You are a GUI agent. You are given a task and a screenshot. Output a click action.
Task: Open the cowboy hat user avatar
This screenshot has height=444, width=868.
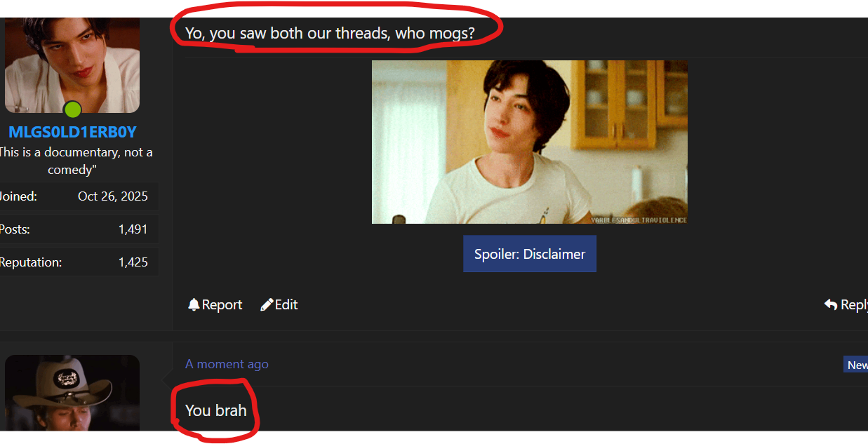click(72, 393)
